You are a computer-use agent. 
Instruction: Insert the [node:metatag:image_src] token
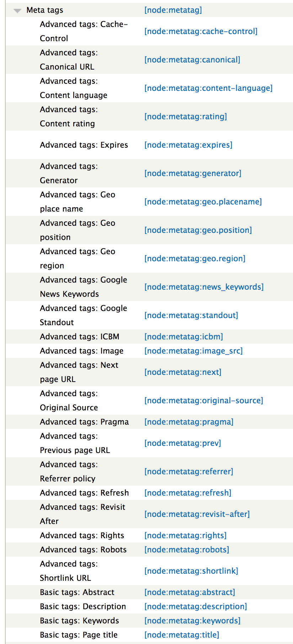click(193, 351)
